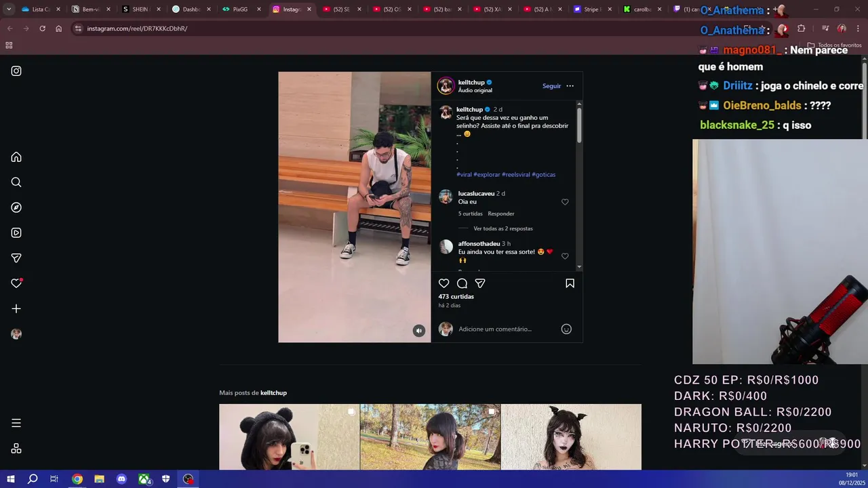The image size is (868, 488).
Task: Click the comment bubble icon
Action: point(462,283)
